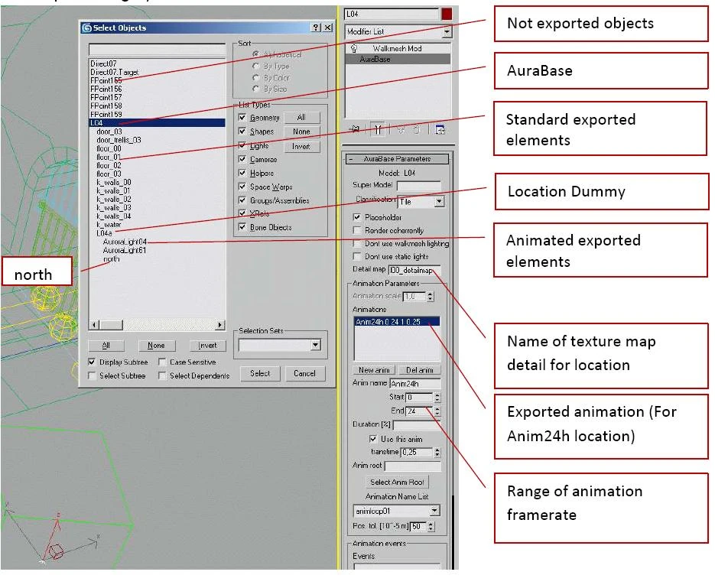The image size is (715, 588).
Task: Toggle Display Subtree checkbox
Action: coord(92,362)
